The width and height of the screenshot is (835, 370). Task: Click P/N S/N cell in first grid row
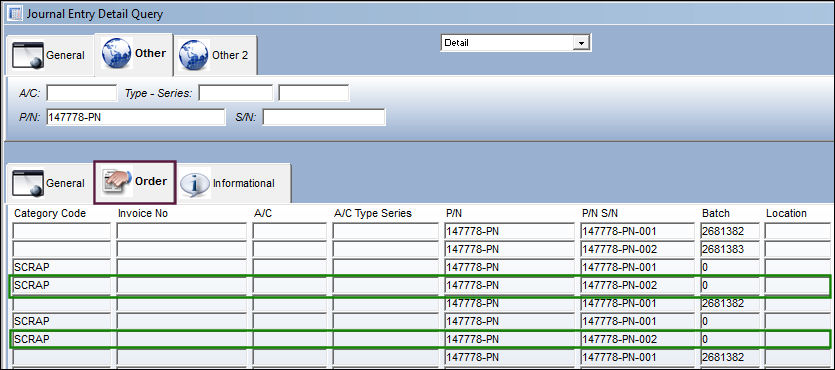point(638,232)
